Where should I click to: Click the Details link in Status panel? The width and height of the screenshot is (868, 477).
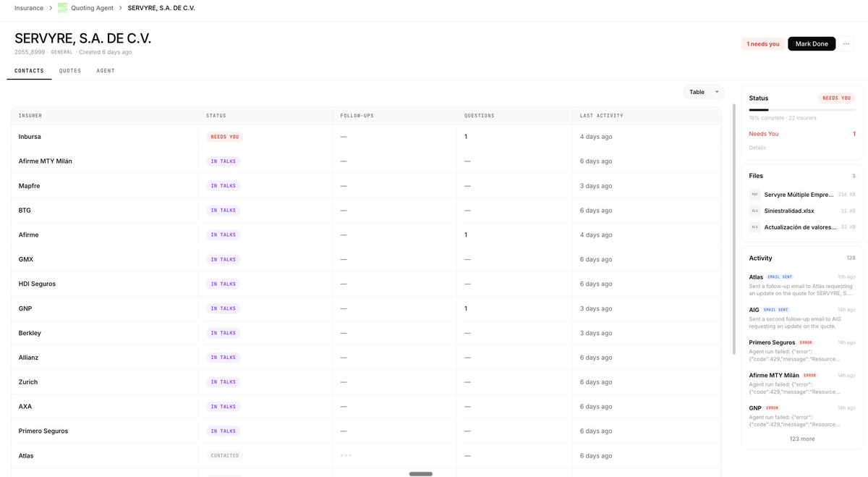(757, 148)
